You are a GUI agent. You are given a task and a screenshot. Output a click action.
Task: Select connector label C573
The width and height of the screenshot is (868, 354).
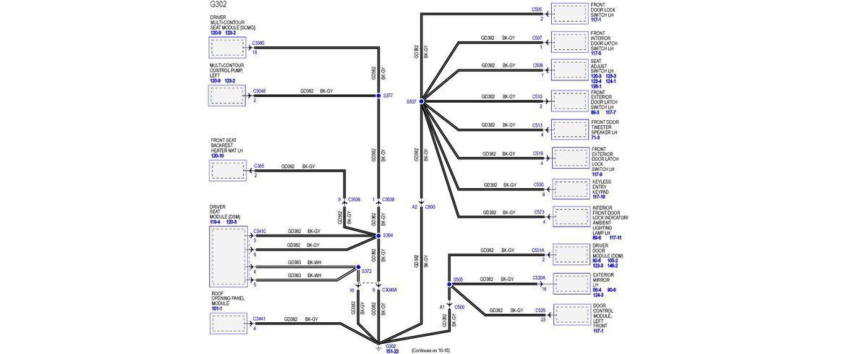[x=539, y=213]
